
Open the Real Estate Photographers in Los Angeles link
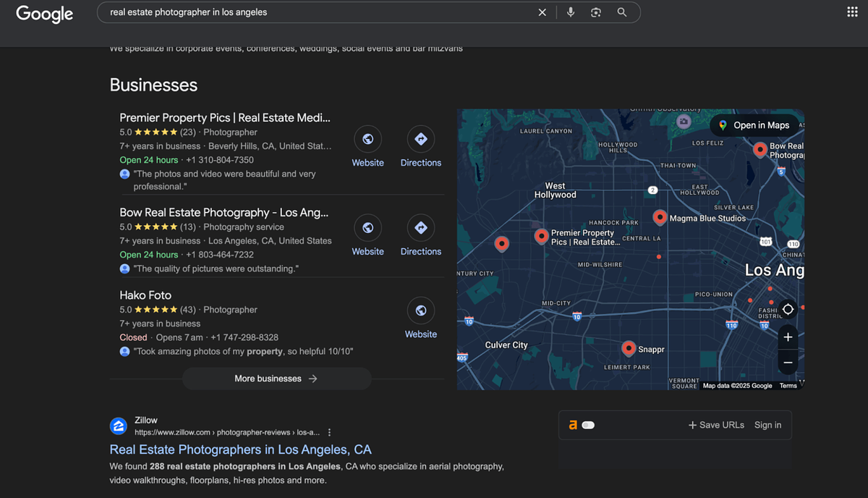240,450
